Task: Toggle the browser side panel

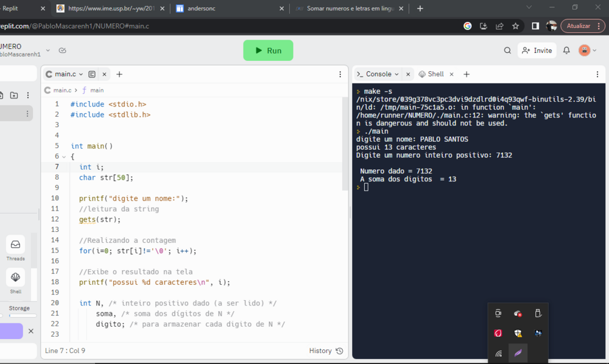Action: (535, 26)
